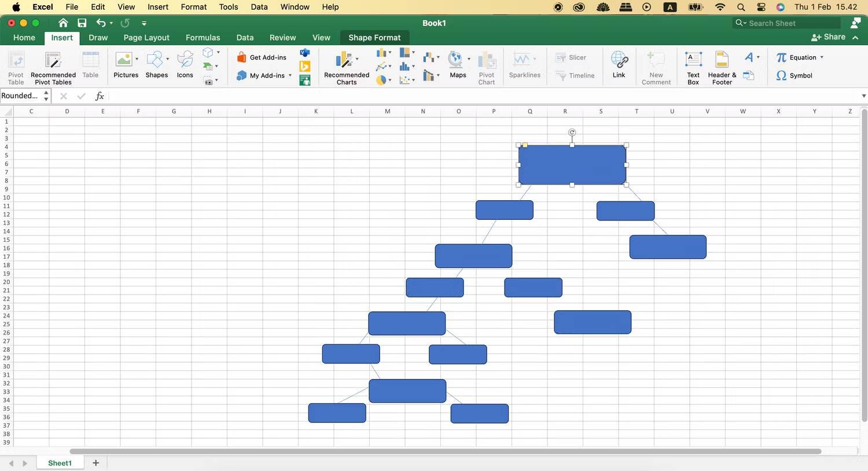Click the Get Add-ins button
This screenshot has width=868, height=471.
[x=263, y=57]
